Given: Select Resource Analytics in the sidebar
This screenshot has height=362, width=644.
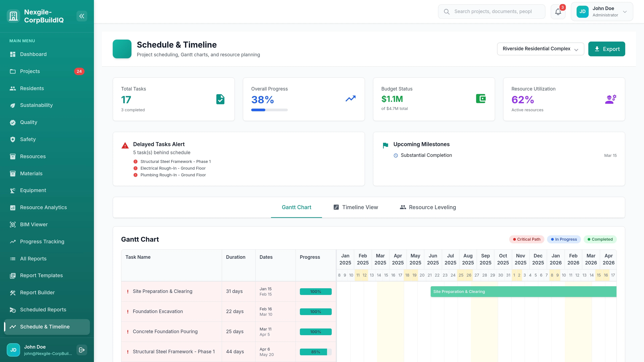Looking at the screenshot, I should [43, 207].
